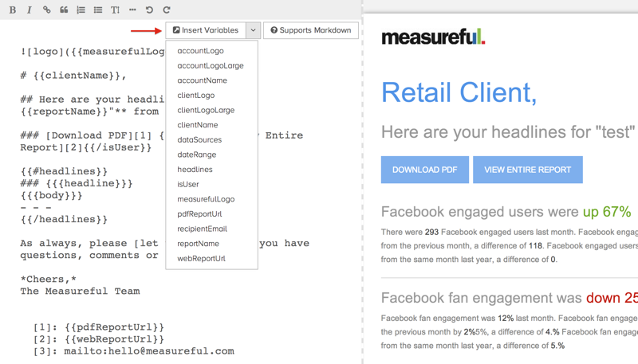Viewport: 638px width, 364px height.
Task: Click the Insert Variables button
Action: [206, 30]
